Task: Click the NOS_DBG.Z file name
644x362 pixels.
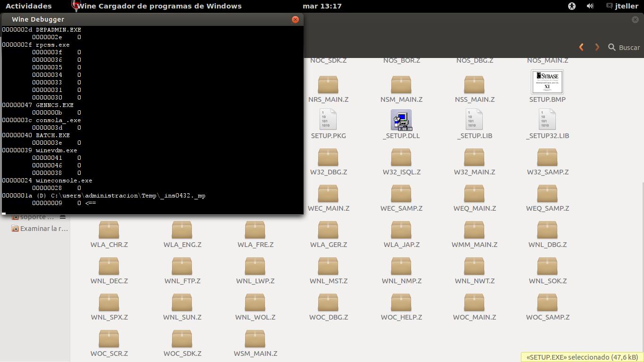Action: [475, 60]
